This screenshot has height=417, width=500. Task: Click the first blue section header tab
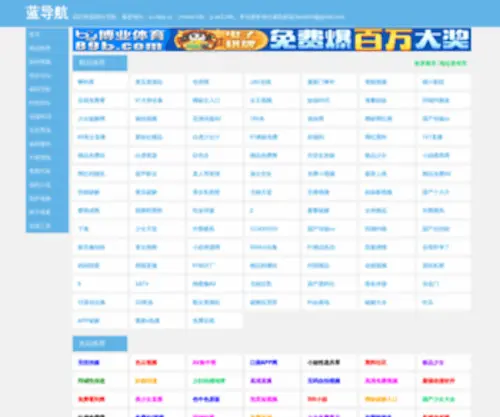pos(100,63)
